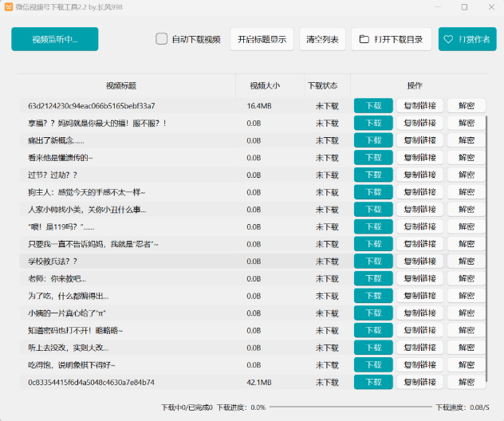The image size is (504, 421).
Task: Sort by the 视频大小 column header
Action: point(266,85)
